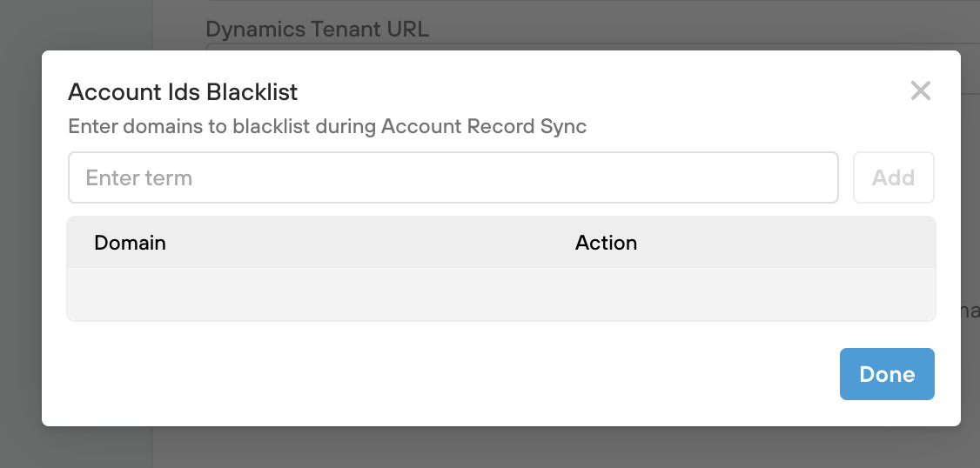The image size is (980, 468).
Task: Click blank dialog area left of Done
Action: 435,374
